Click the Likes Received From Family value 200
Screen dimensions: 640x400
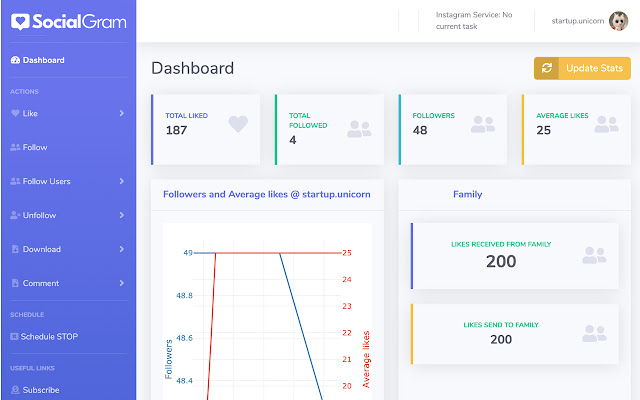[x=501, y=261]
